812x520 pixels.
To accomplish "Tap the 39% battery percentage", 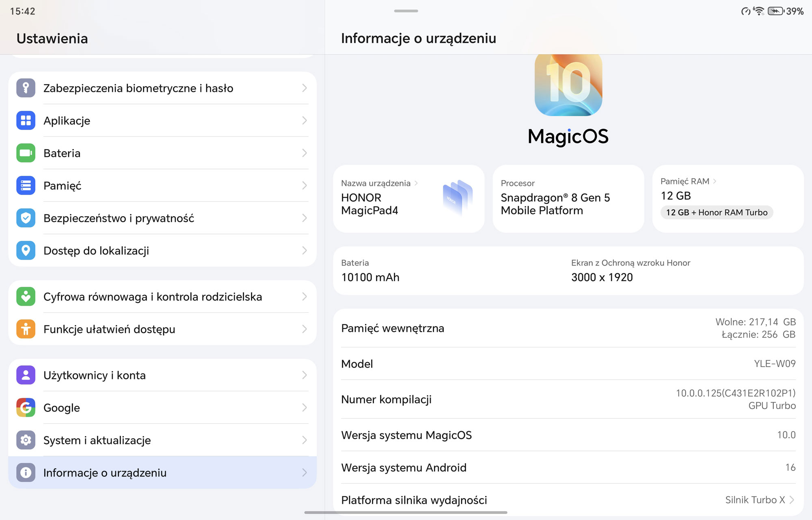I will (x=795, y=11).
